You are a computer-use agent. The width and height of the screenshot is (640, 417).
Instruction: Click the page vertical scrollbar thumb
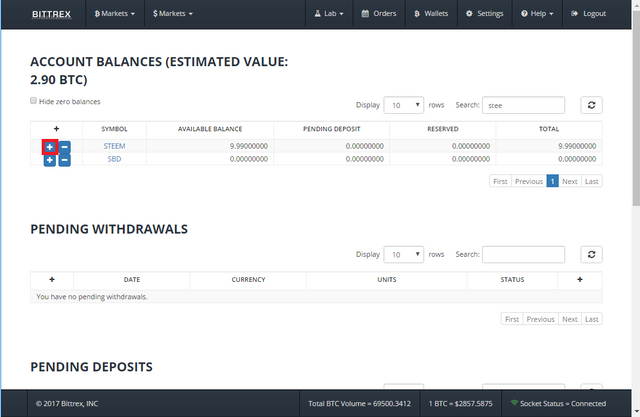[x=636, y=108]
